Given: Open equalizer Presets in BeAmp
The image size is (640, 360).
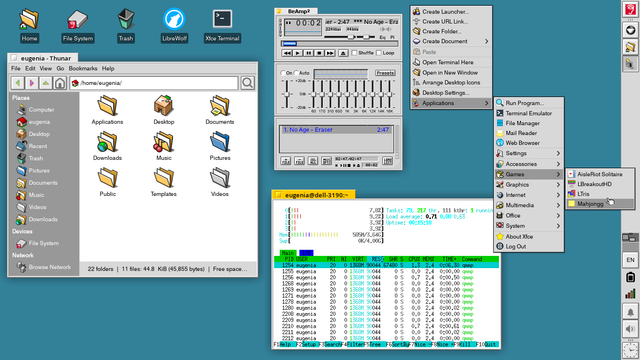Looking at the screenshot, I should coord(385,73).
